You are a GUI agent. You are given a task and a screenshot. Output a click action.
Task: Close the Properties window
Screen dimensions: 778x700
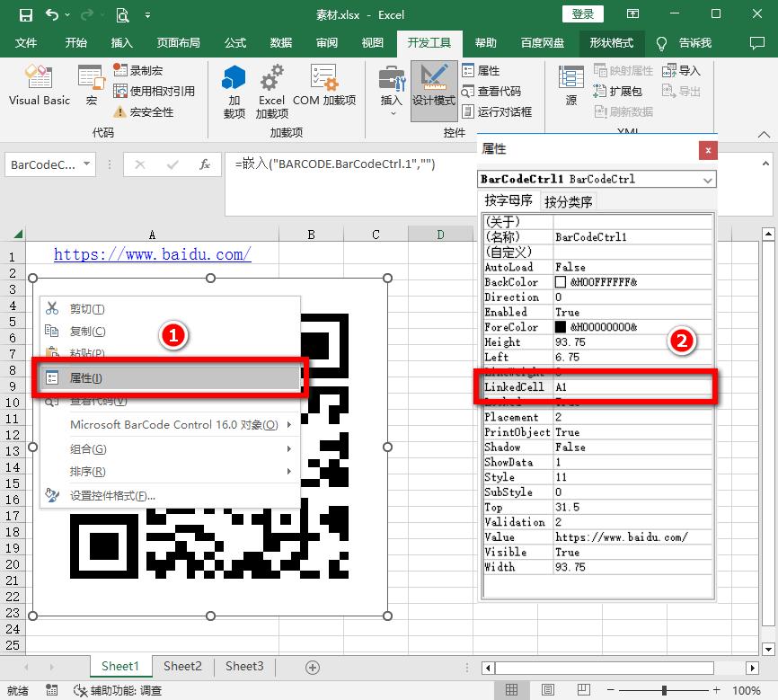pos(708,150)
